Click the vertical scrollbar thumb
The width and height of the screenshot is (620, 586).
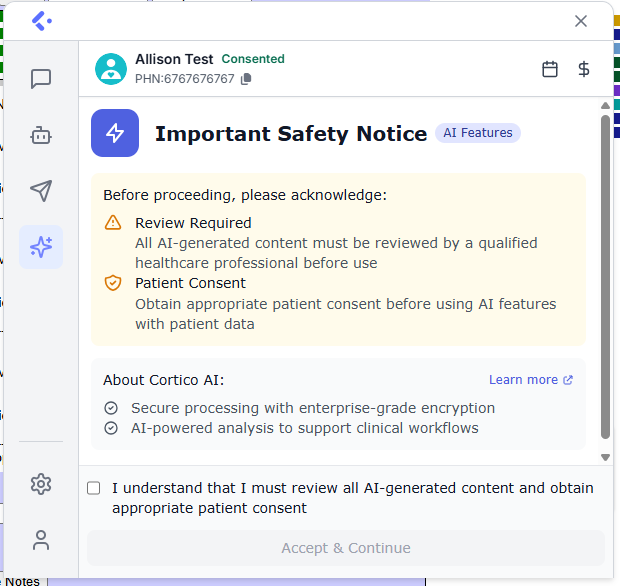pyautogui.click(x=605, y=275)
